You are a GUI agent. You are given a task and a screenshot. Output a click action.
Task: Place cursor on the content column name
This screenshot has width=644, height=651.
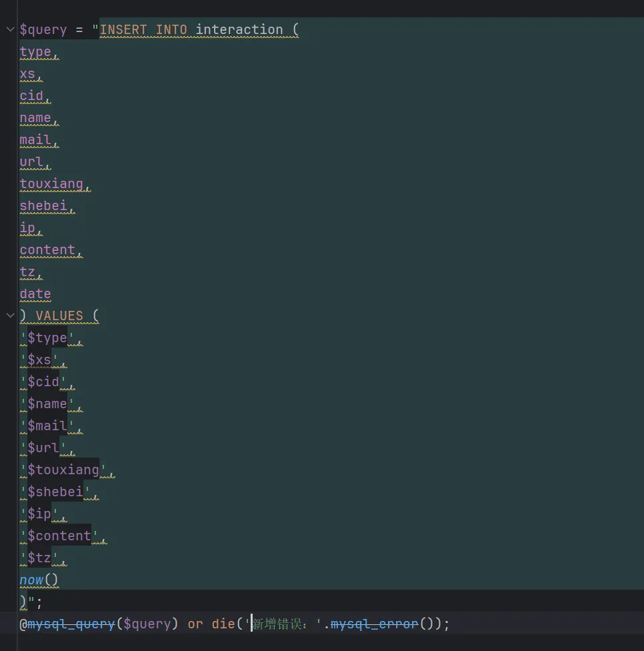tap(47, 249)
